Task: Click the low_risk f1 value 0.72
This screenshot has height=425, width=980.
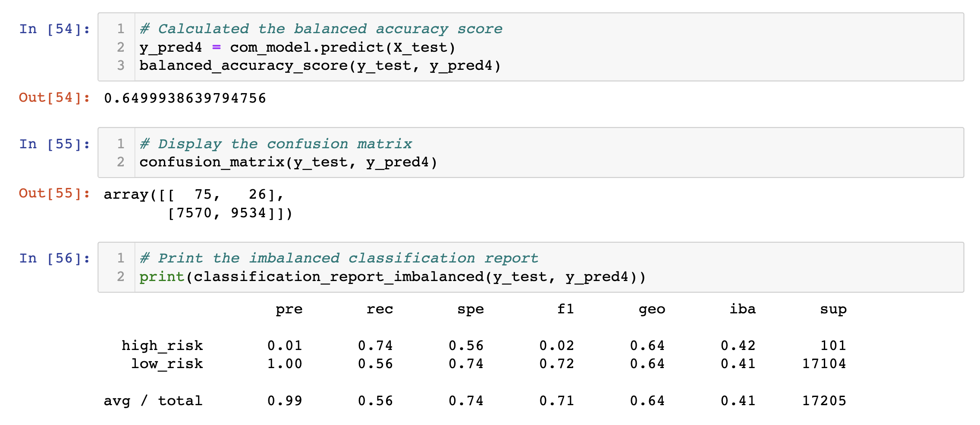Action: (557, 364)
